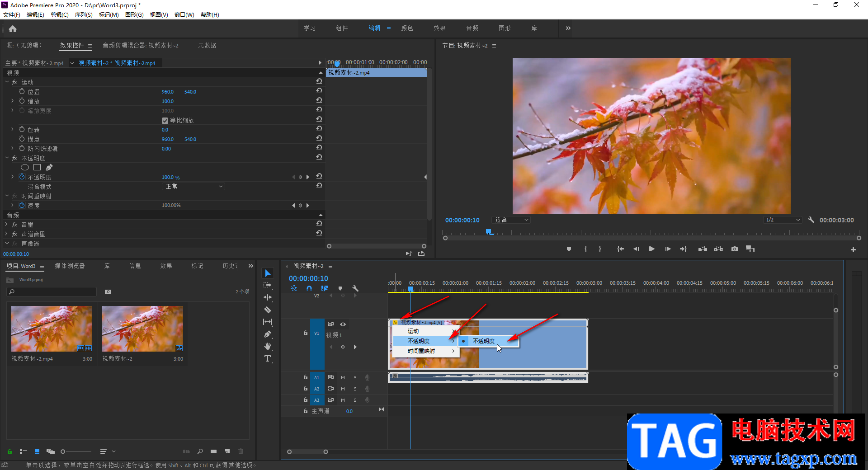Image resolution: width=868 pixels, height=470 pixels.
Task: Open the File menu
Action: tap(12, 15)
